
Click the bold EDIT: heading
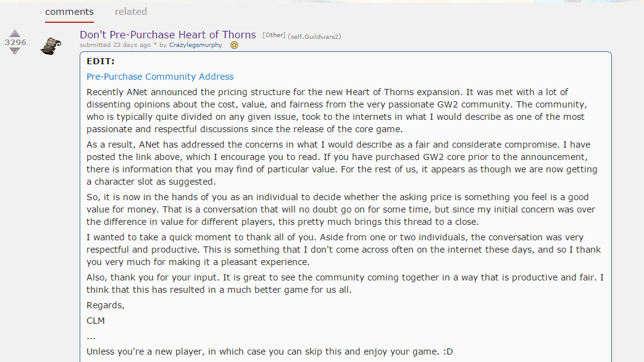point(101,61)
